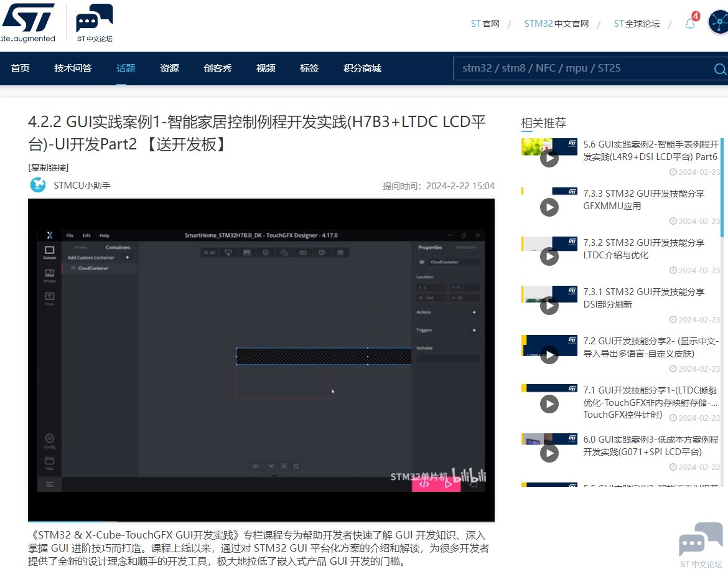
Task: Open 创客秀 in navigation bar
Action: click(217, 68)
